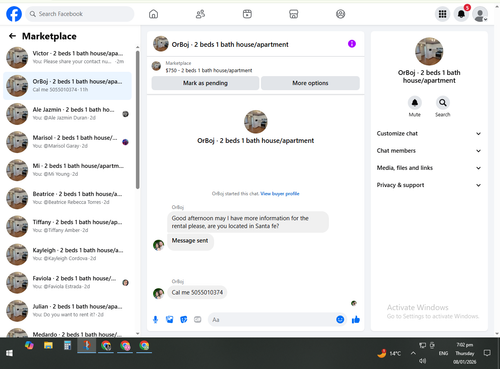Open Calculator from taskbar
This screenshot has width=500, height=369.
click(67, 345)
